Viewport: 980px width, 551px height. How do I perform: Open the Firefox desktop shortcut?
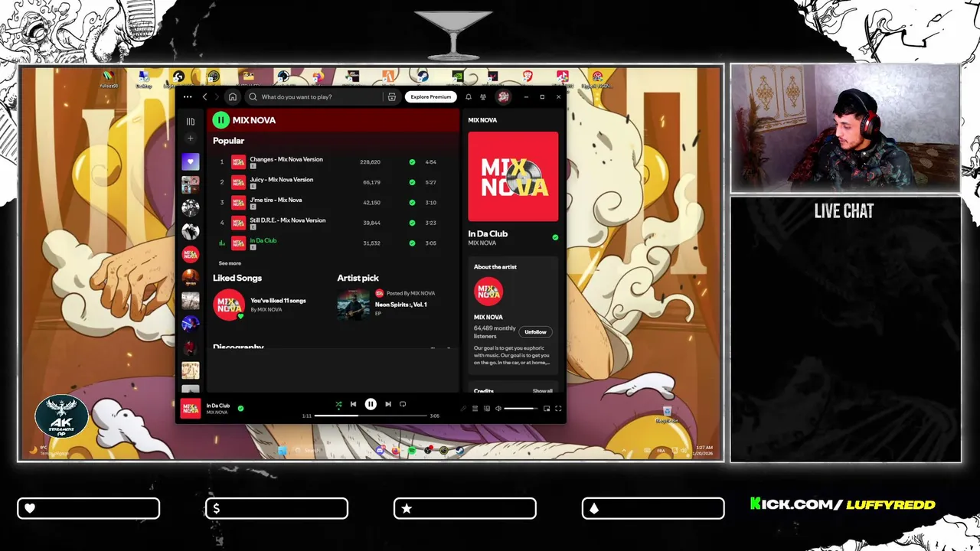(x=318, y=77)
